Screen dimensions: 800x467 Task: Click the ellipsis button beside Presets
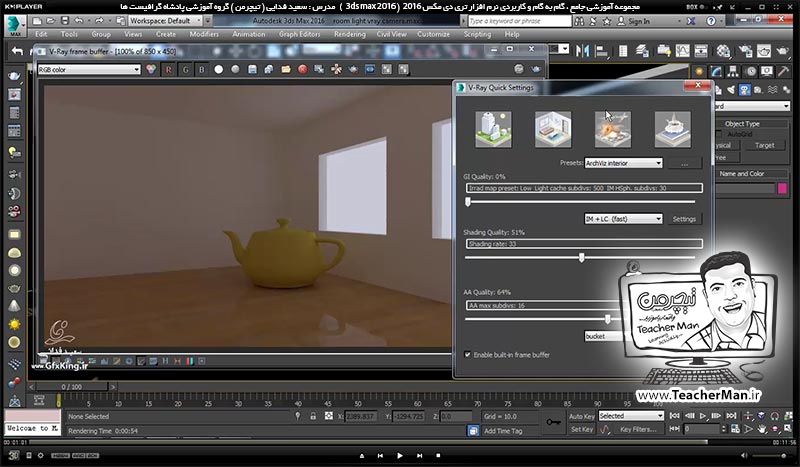coord(684,163)
